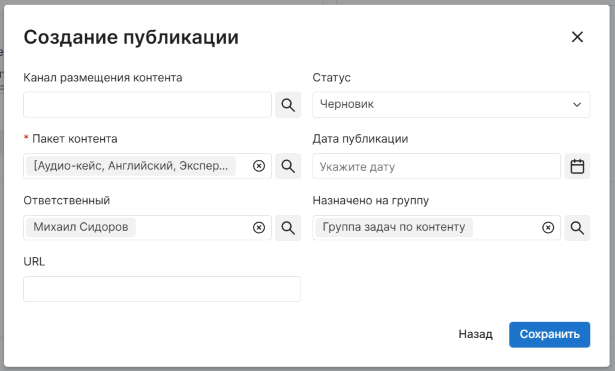Clear Михаил Сидоров from Ответственный
Viewport: 615px width, 371px height.
click(259, 227)
